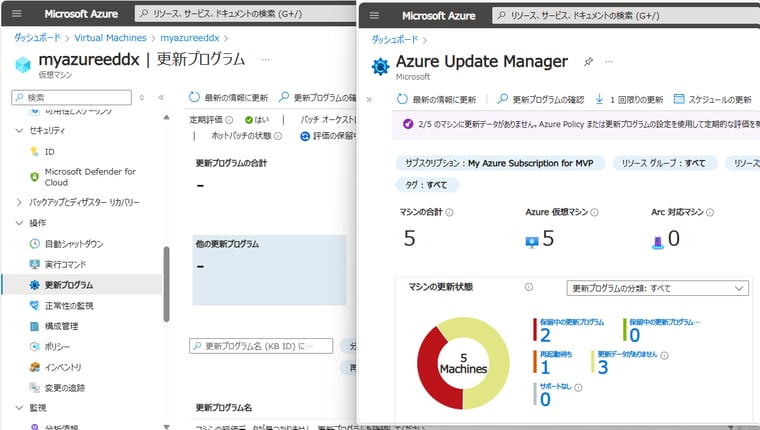
Task: Click the left sidebar vertical scrollbar
Action: click(166, 284)
